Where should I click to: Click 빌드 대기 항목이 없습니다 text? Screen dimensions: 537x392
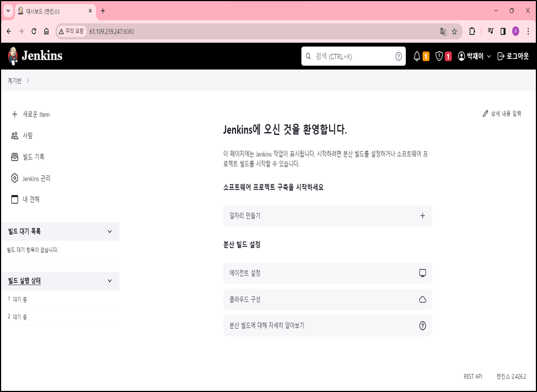[x=33, y=250]
